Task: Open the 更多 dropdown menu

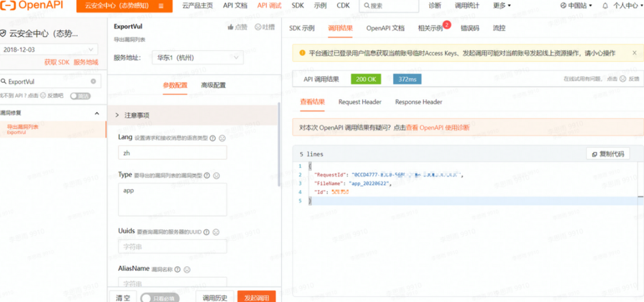Action: click(x=502, y=6)
